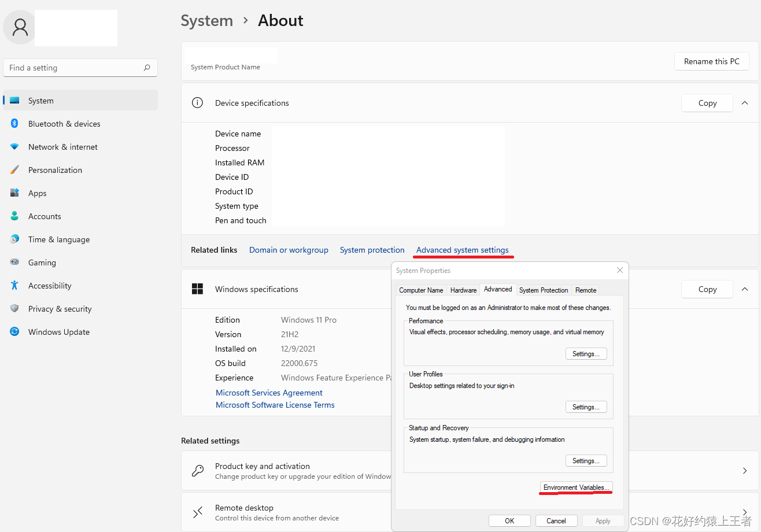Switch to the Hardware tab

(x=464, y=290)
